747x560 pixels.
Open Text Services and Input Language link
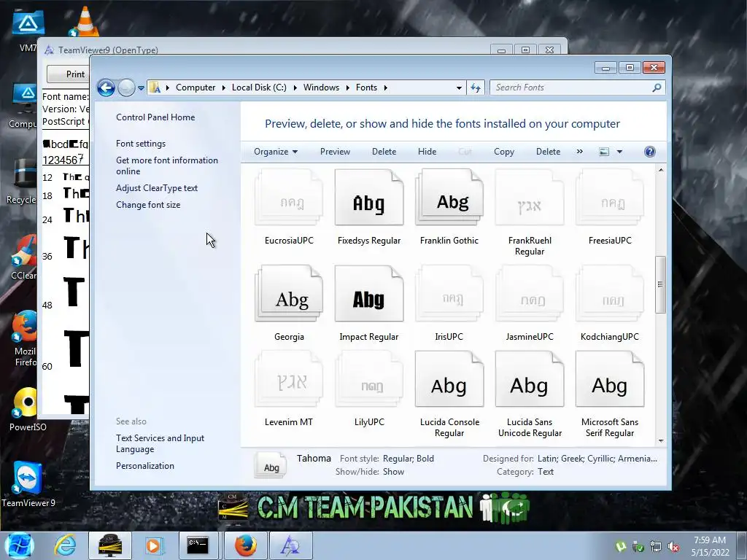160,443
